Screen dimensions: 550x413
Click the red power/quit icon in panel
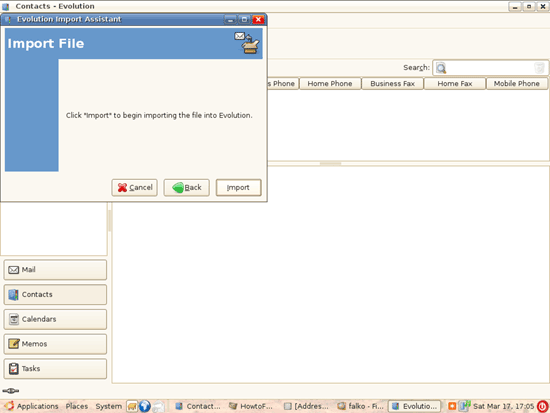(542, 406)
